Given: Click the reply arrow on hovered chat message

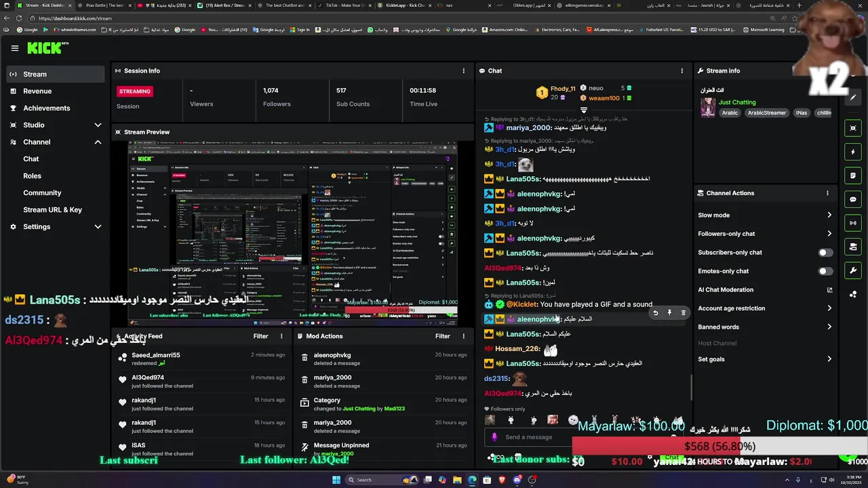Looking at the screenshot, I should point(656,313).
